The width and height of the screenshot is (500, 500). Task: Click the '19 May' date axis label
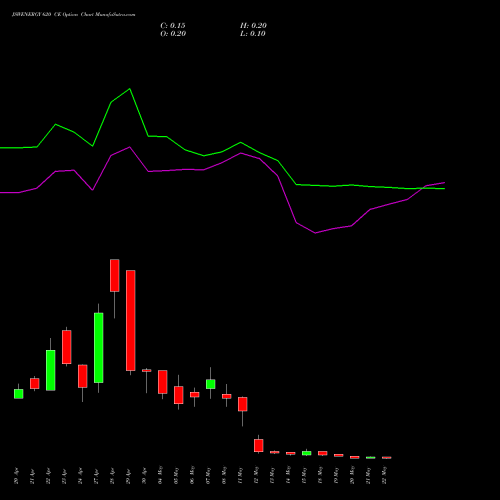(337, 476)
